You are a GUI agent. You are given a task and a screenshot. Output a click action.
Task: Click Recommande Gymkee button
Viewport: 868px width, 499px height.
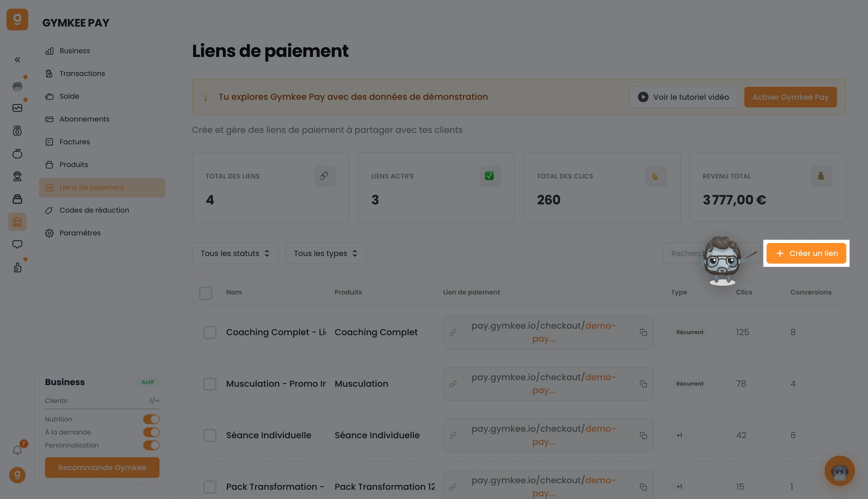tap(102, 468)
